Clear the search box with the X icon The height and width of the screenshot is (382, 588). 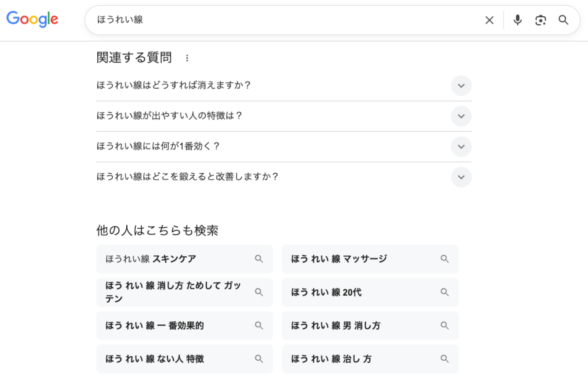(489, 20)
